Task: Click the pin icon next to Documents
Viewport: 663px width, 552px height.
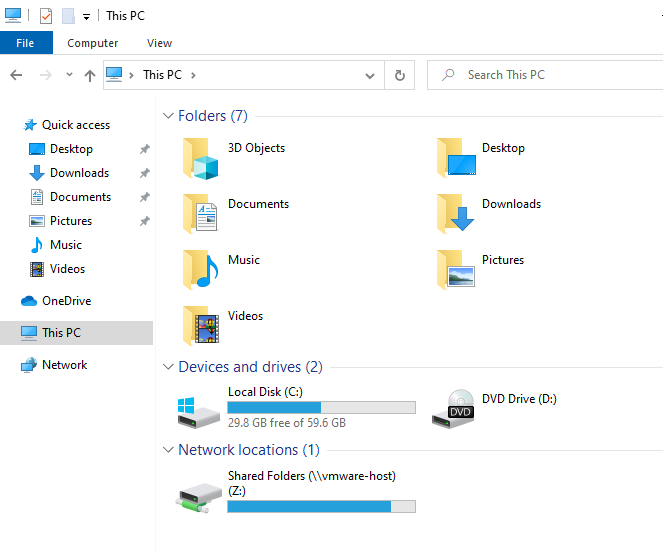Action: 145,197
